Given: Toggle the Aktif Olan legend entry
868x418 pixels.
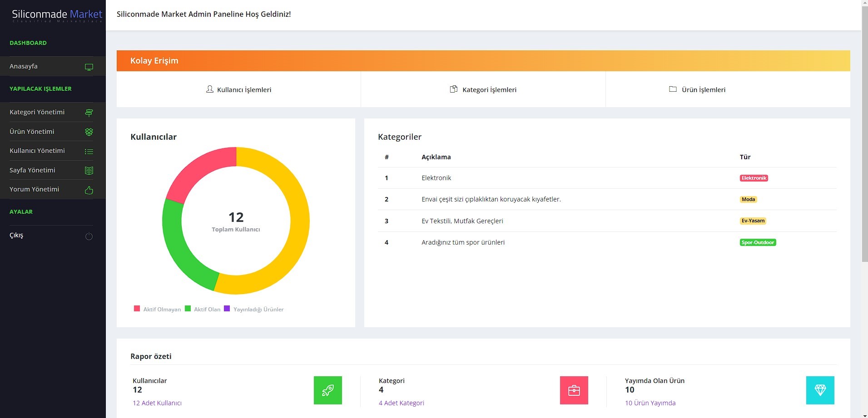Looking at the screenshot, I should click(203, 309).
